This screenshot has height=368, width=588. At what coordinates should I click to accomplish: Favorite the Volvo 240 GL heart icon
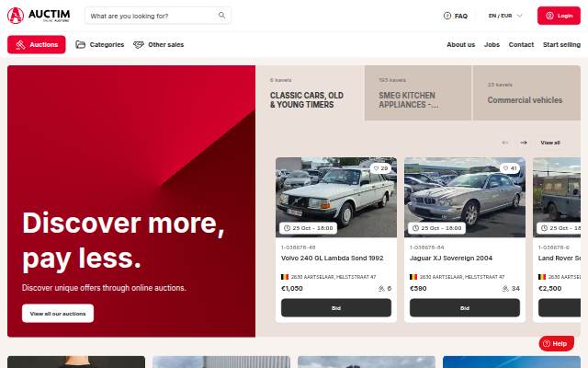376,168
